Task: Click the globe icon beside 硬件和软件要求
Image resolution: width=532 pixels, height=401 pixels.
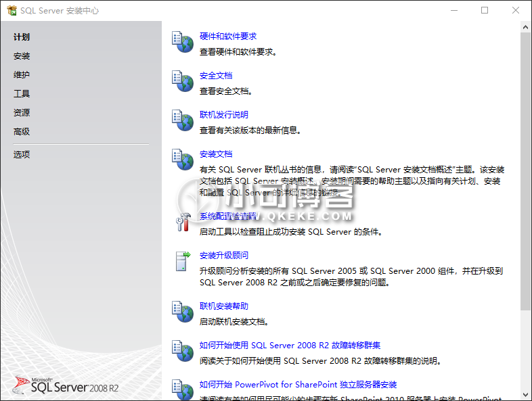Action: click(x=183, y=42)
